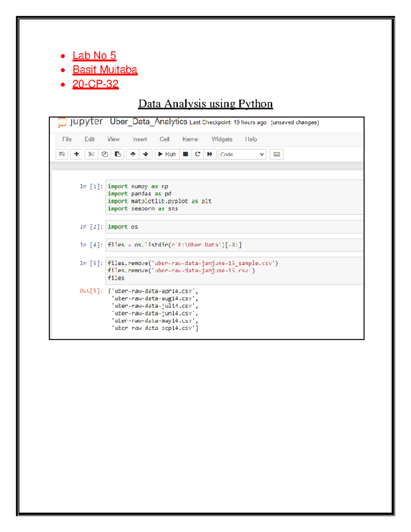Open the Insert menu
Image resolution: width=411 pixels, height=532 pixels.
(139, 139)
